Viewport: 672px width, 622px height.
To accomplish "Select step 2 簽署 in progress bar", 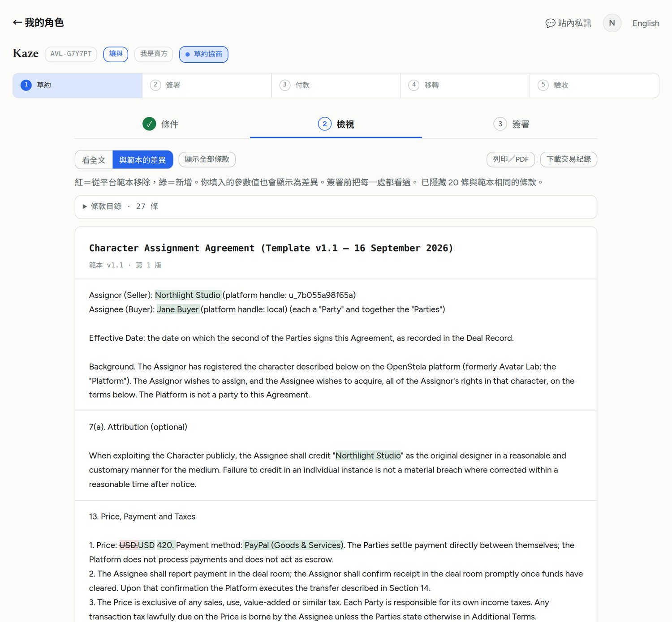I will 207,85.
